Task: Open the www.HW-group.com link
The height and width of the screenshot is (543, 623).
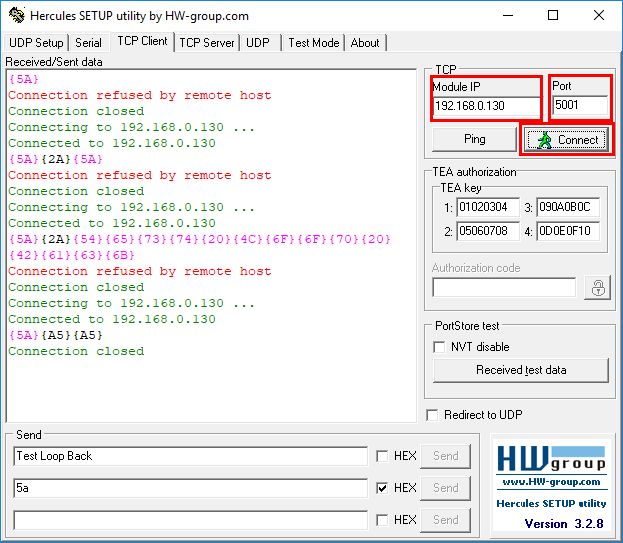Action: (551, 482)
